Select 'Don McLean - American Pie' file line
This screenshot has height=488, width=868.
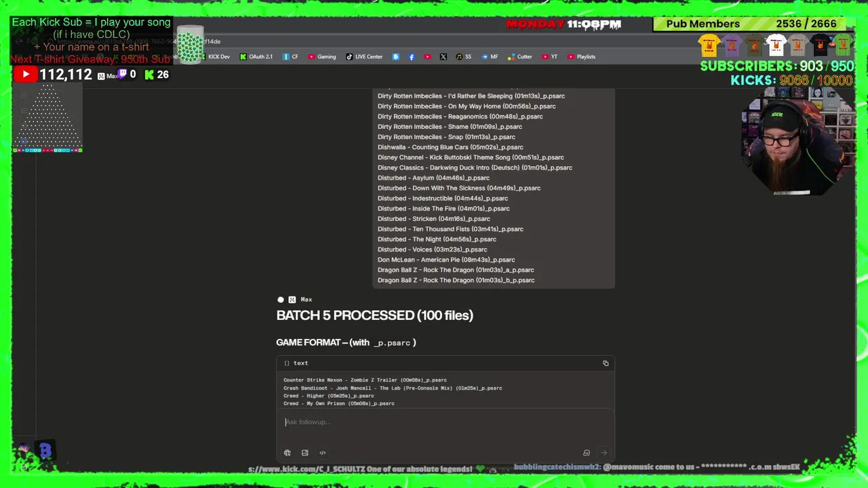point(446,260)
